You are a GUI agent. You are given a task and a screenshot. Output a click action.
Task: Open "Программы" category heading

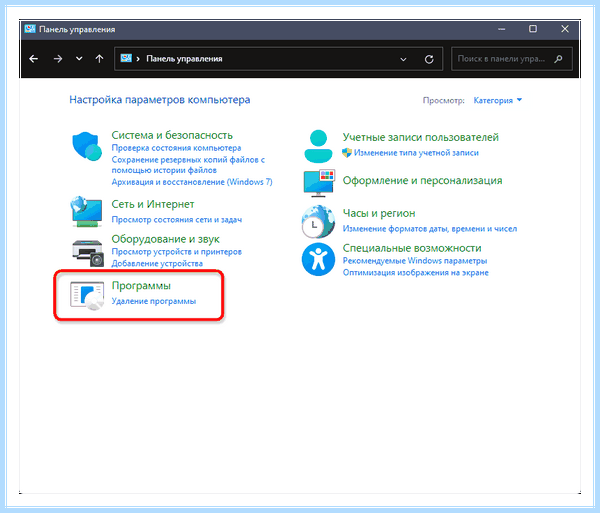141,286
